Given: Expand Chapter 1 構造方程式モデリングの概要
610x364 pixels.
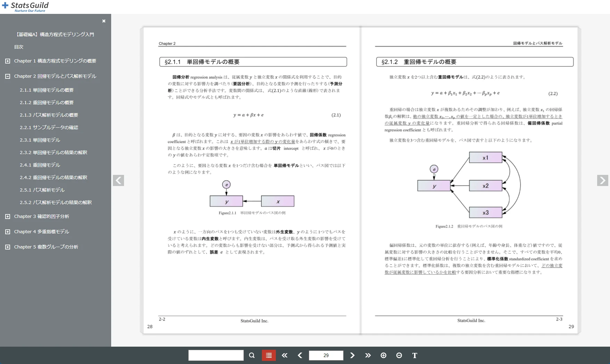Looking at the screenshot, I should [x=8, y=61].
